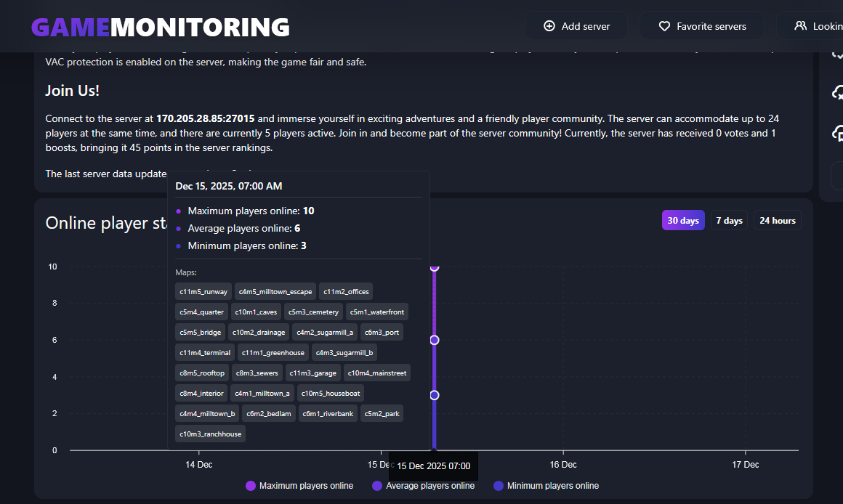Image resolution: width=843 pixels, height=504 pixels.
Task: Toggle the Maximum players online legend series
Action: coord(299,486)
